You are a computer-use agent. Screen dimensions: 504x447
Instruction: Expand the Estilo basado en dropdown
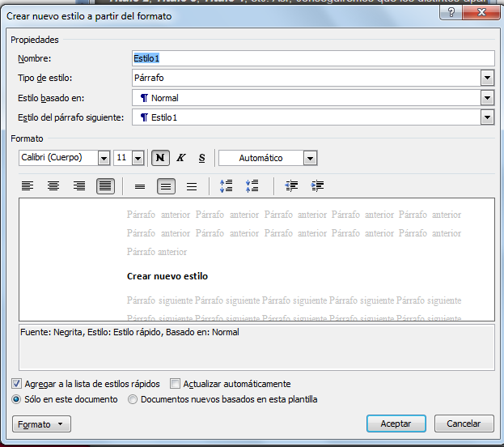487,98
